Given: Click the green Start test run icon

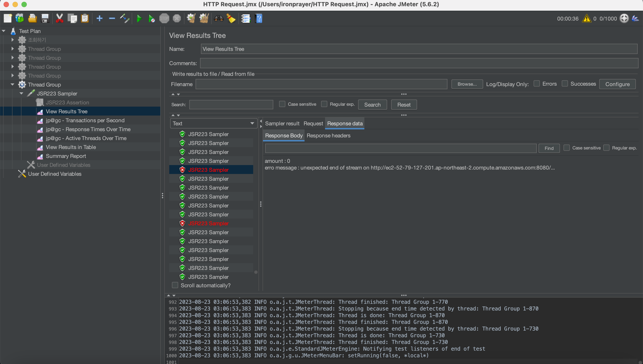Looking at the screenshot, I should [139, 19].
